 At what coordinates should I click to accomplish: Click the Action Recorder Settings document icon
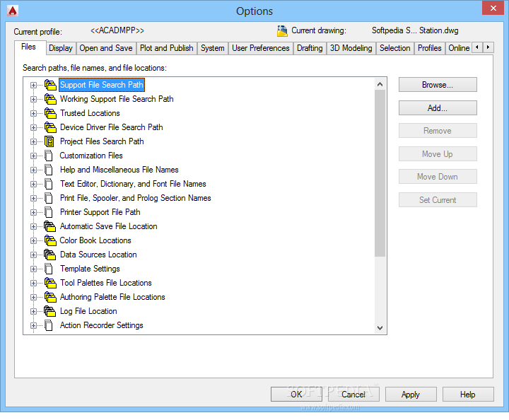tap(49, 325)
